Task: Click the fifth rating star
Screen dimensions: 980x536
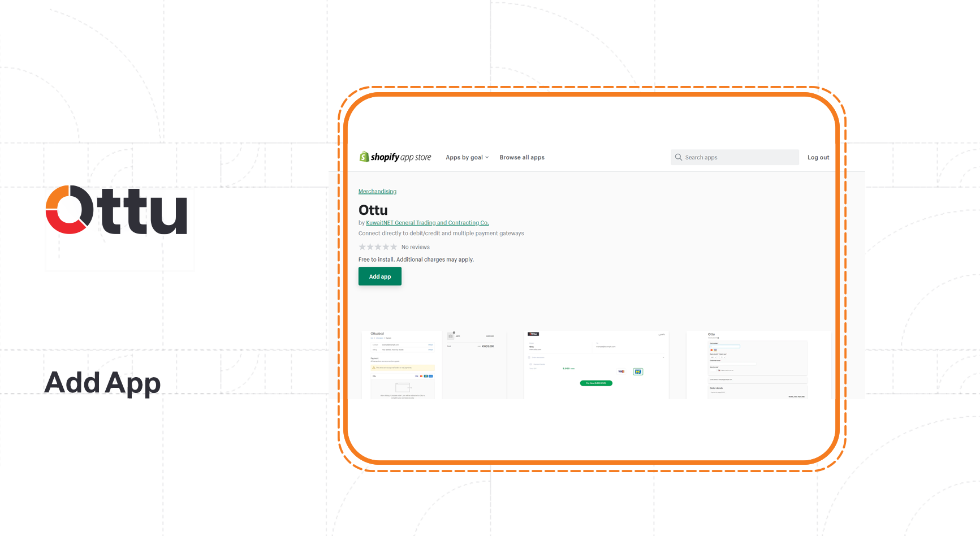Action: [x=394, y=247]
